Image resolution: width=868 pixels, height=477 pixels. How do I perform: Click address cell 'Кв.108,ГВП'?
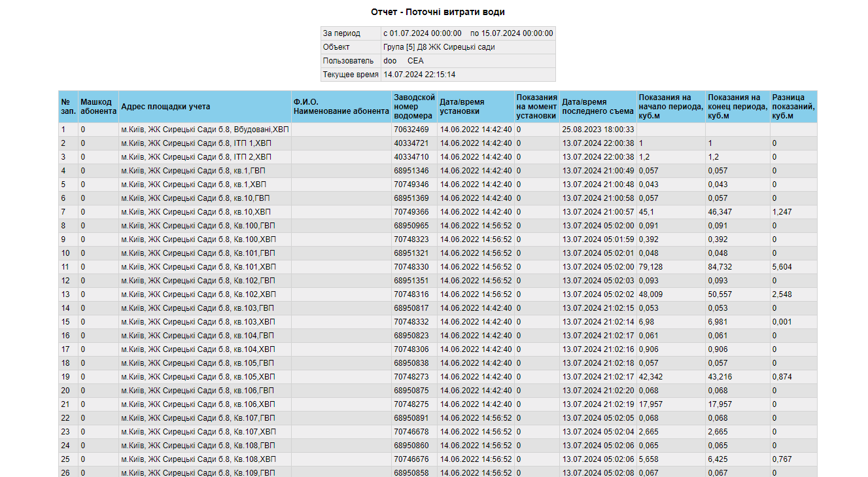tap(205, 446)
